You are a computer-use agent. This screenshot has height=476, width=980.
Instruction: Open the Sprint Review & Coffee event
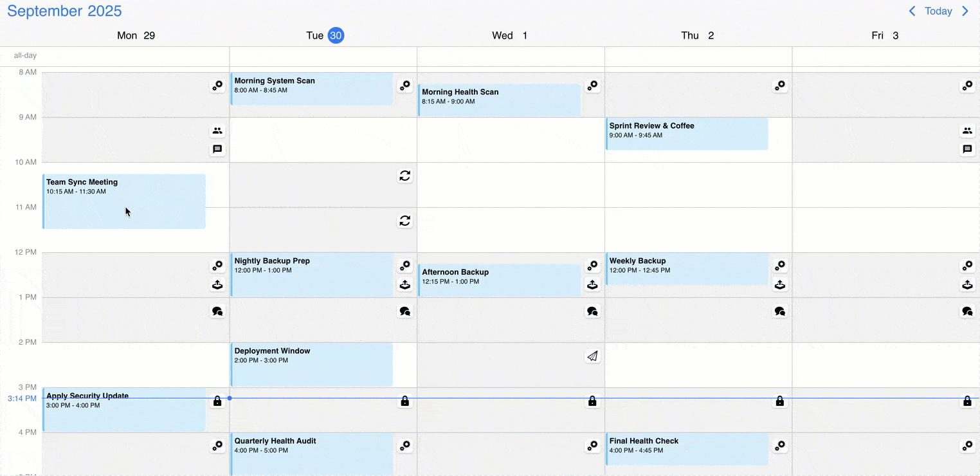[x=686, y=133]
